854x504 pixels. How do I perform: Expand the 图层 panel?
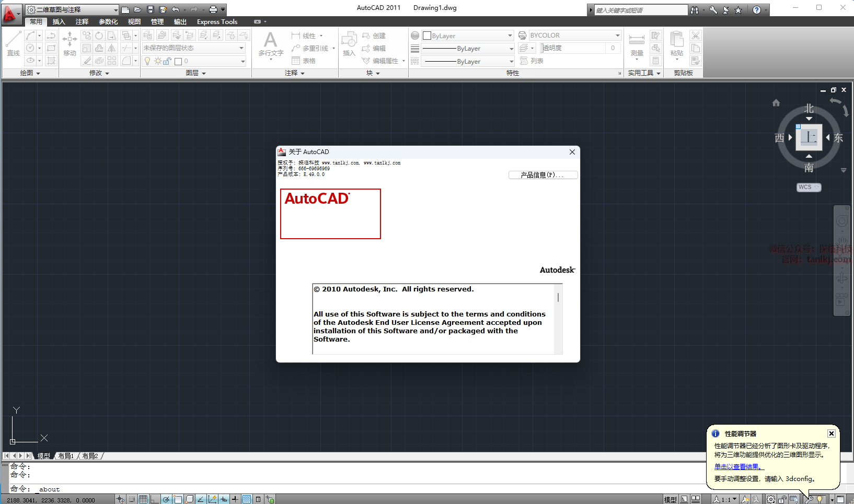coord(196,73)
